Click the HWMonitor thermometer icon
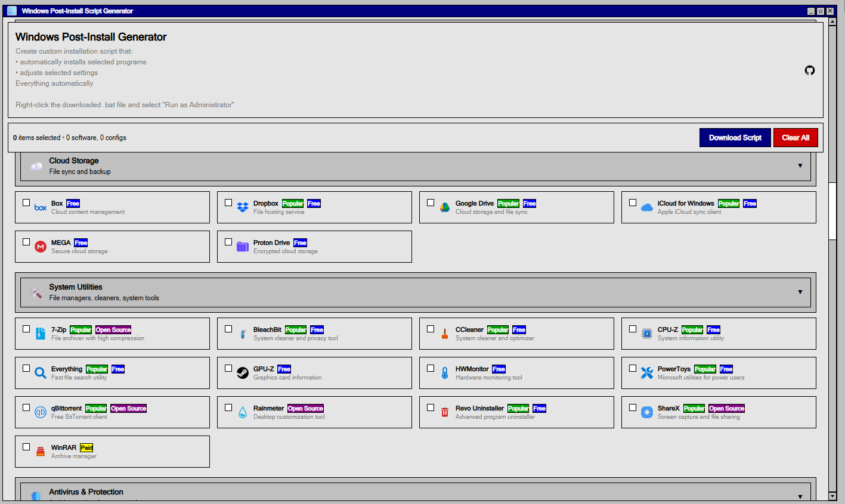The image size is (845, 504). (444, 372)
